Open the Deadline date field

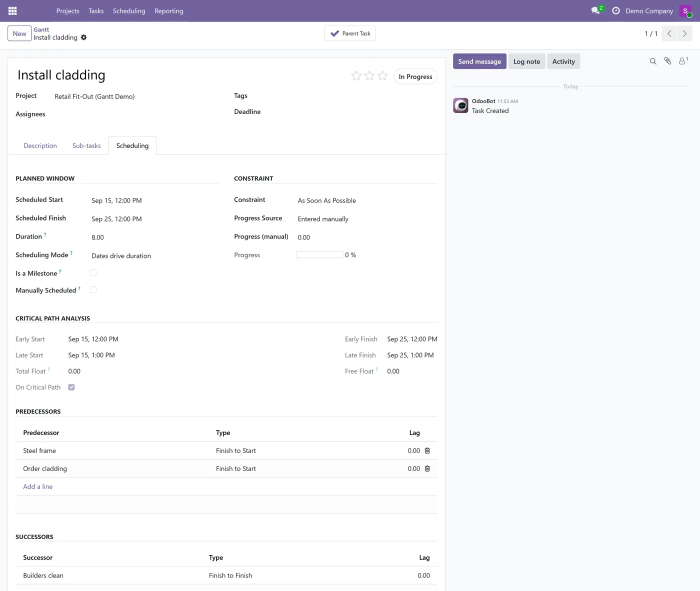click(354, 112)
